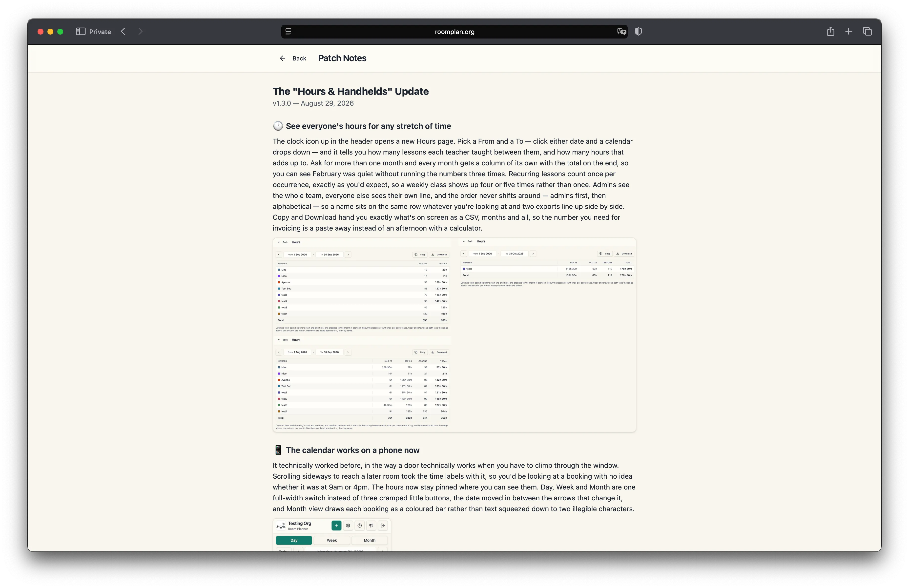This screenshot has width=909, height=588.
Task: Click the Patch Notes page title
Action: 342,58
